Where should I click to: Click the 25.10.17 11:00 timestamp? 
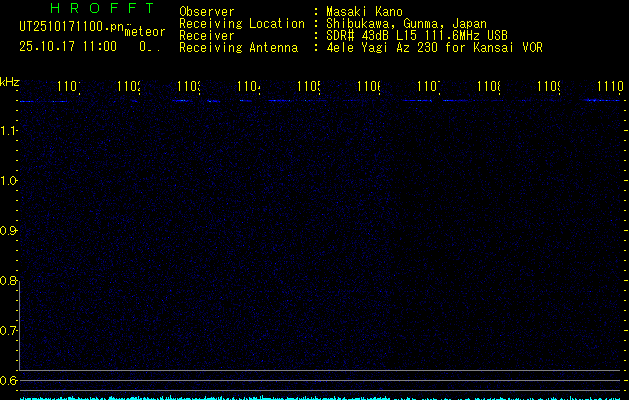68,46
